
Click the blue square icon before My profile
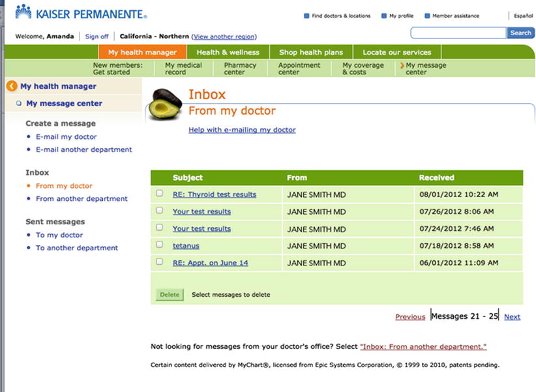tap(384, 16)
